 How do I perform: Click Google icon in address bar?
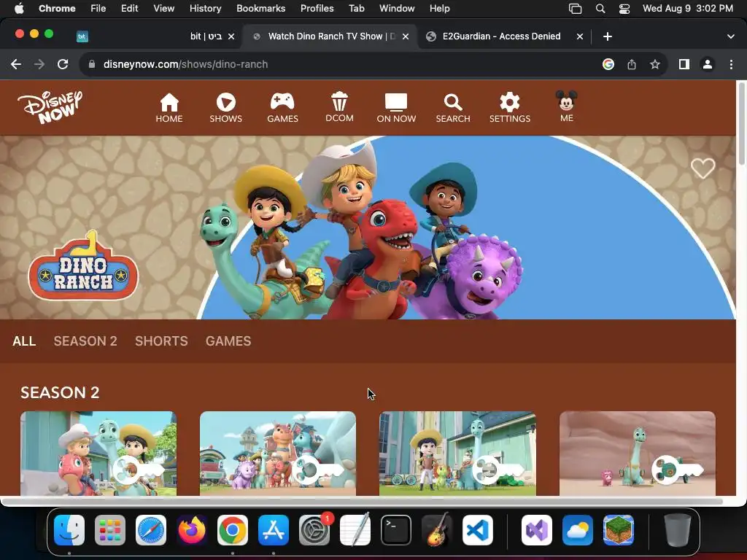[x=608, y=64]
